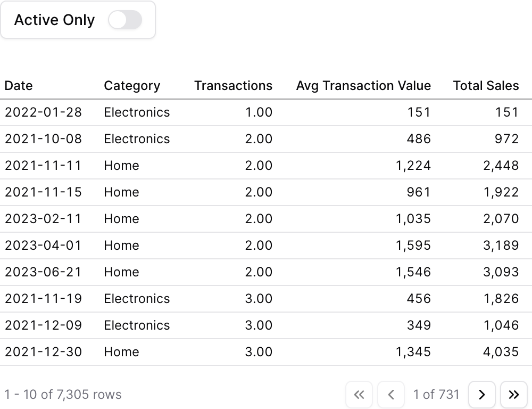The width and height of the screenshot is (532, 409).
Task: Sort by the Transactions column
Action: coord(234,86)
